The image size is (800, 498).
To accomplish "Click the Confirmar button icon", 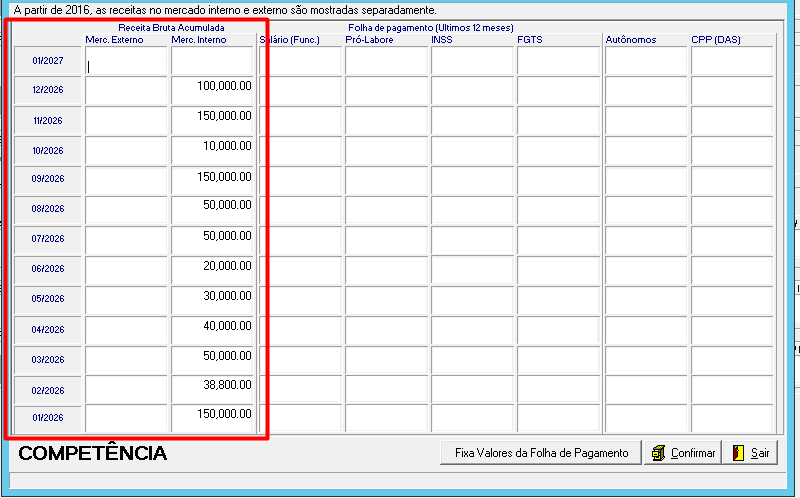I will 659,453.
